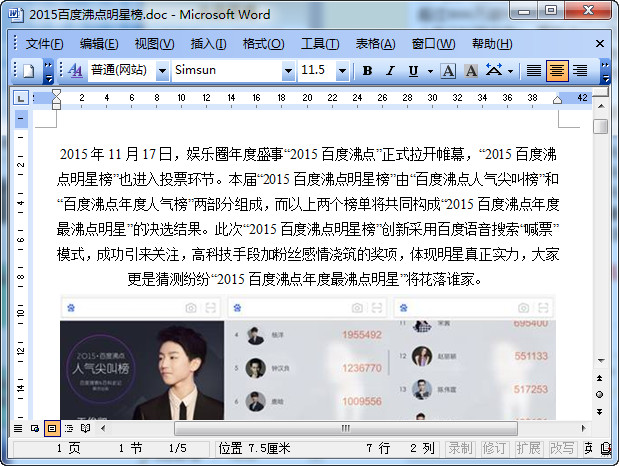Viewport: 619px width, 466px height.
Task: Click the vertical scroll down arrow
Action: (600, 361)
